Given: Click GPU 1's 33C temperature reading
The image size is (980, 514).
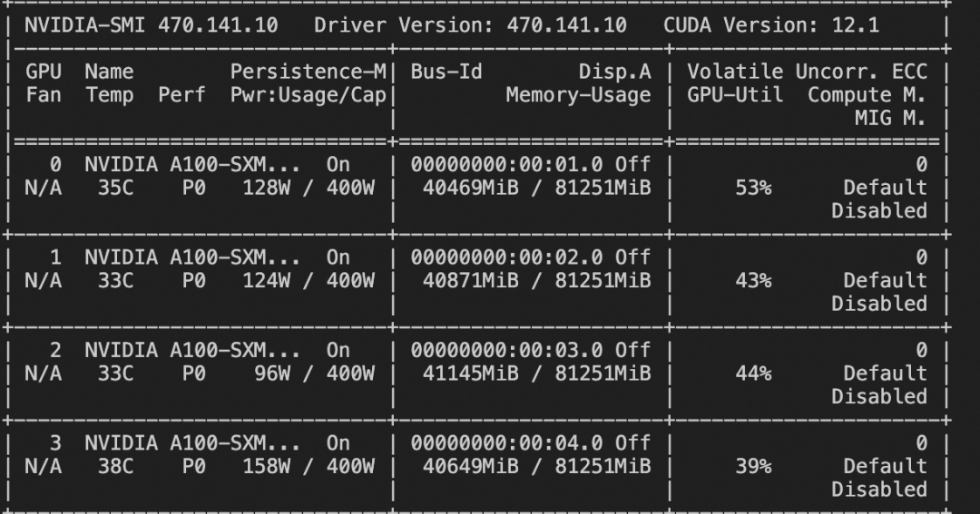Looking at the screenshot, I should pyautogui.click(x=115, y=281).
